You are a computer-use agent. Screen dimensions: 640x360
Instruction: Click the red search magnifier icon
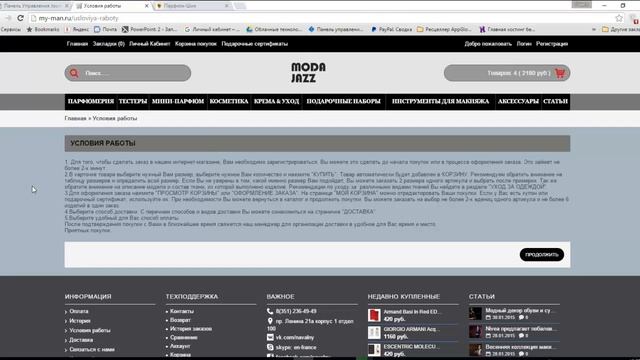click(74, 73)
